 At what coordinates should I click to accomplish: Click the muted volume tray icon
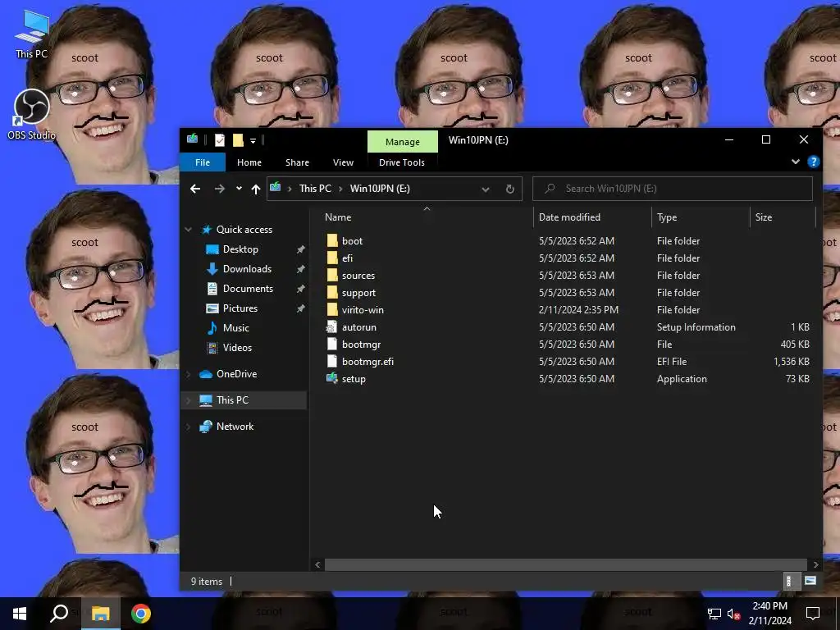pos(734,614)
